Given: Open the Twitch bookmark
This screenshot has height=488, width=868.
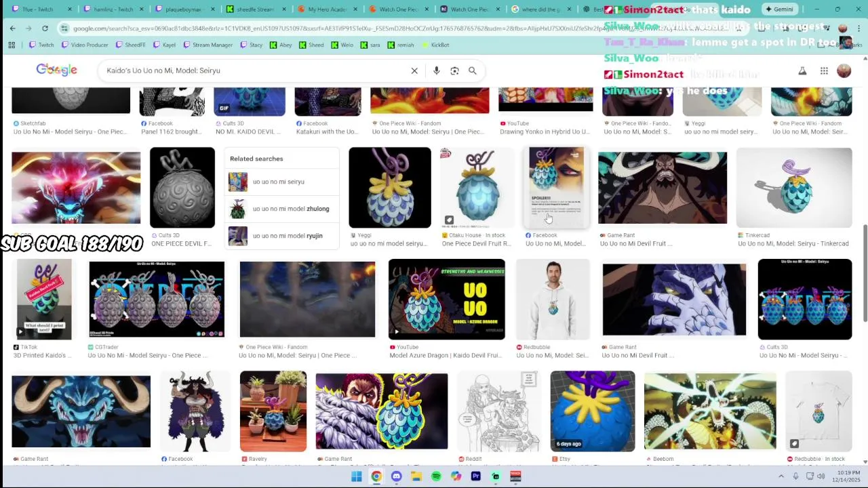Looking at the screenshot, I should click(41, 45).
